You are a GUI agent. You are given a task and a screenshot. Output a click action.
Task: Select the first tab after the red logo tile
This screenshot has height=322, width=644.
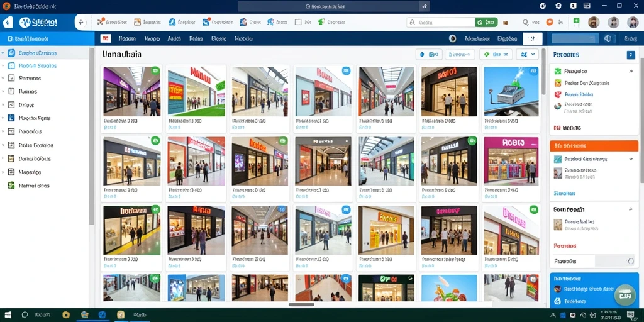click(127, 38)
